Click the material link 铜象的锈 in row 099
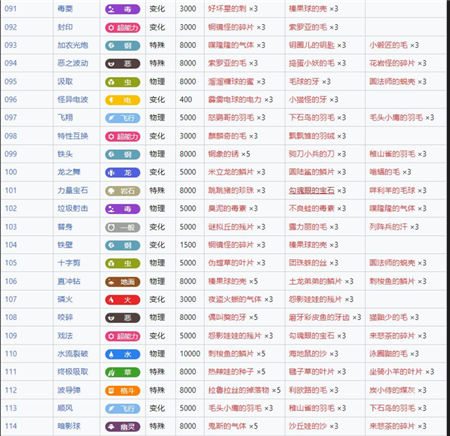Screen dimensions: 450x436 (x=223, y=154)
